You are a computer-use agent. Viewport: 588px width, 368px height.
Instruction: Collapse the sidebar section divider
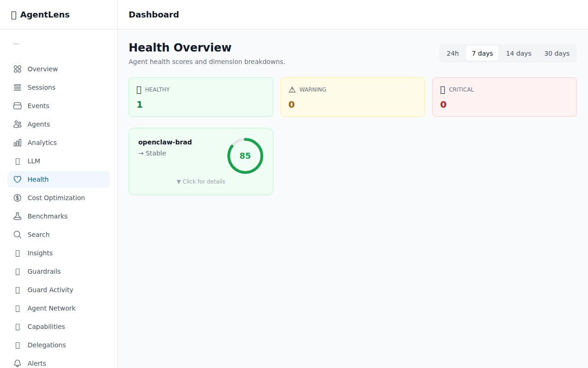point(17,44)
